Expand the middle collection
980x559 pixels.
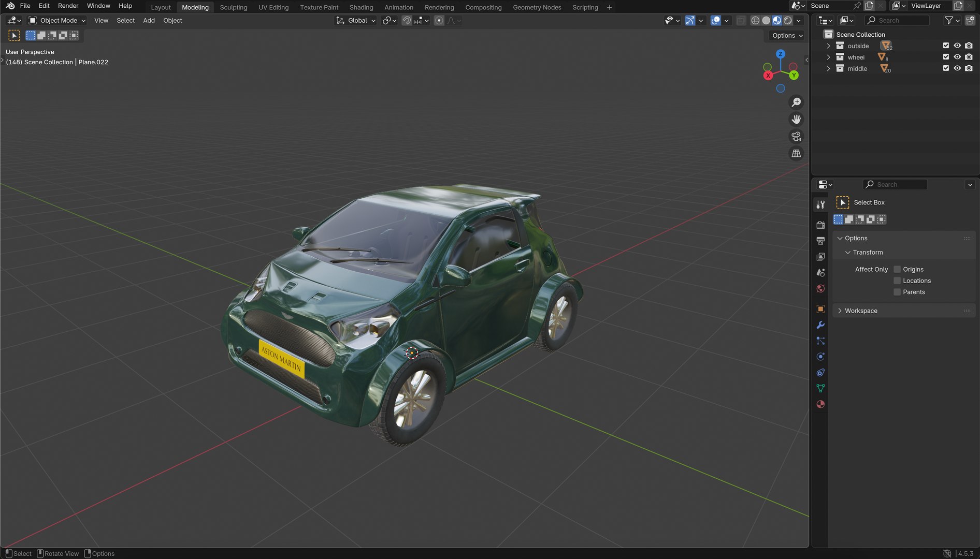pos(828,69)
